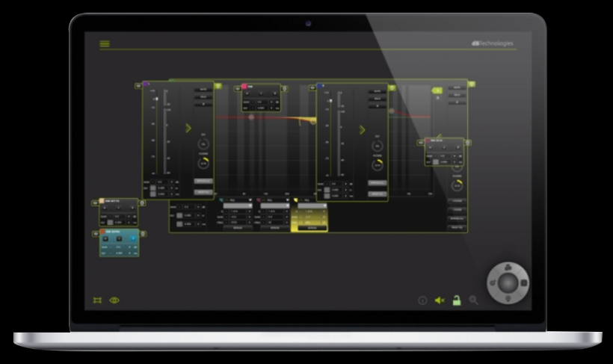
Task: Bypass the yellow highlighted EQ filter
Action: pos(312,228)
